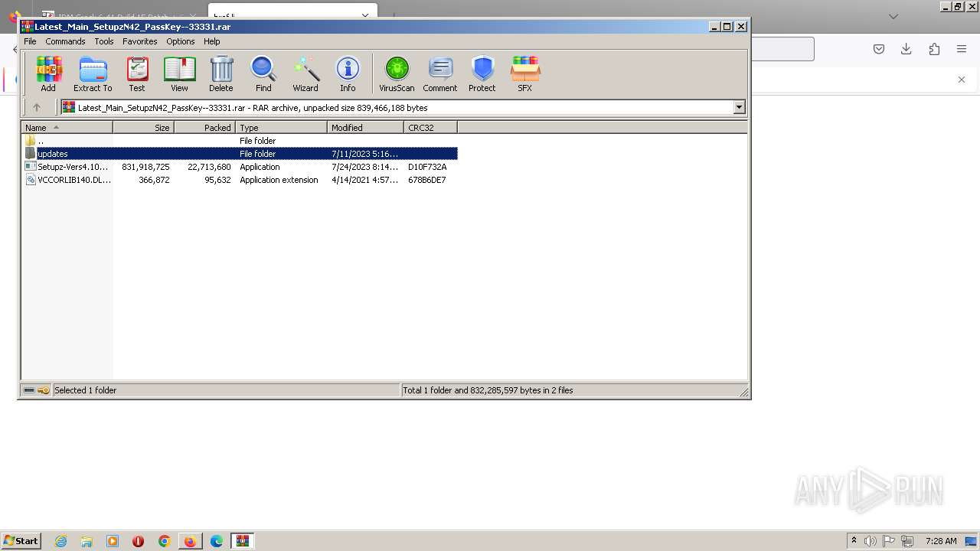Click the network tray icon

(908, 541)
